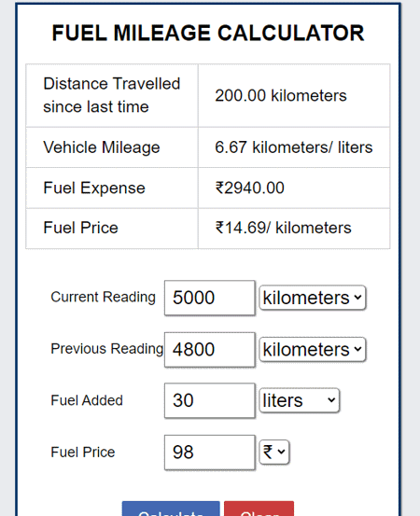
Task: Click the blue Calculate button
Action: point(171,509)
